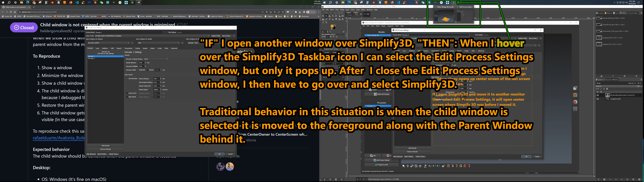The image size is (644, 182).
Task: Enable the Coast at End checkbox
Action: (x=127, y=93)
